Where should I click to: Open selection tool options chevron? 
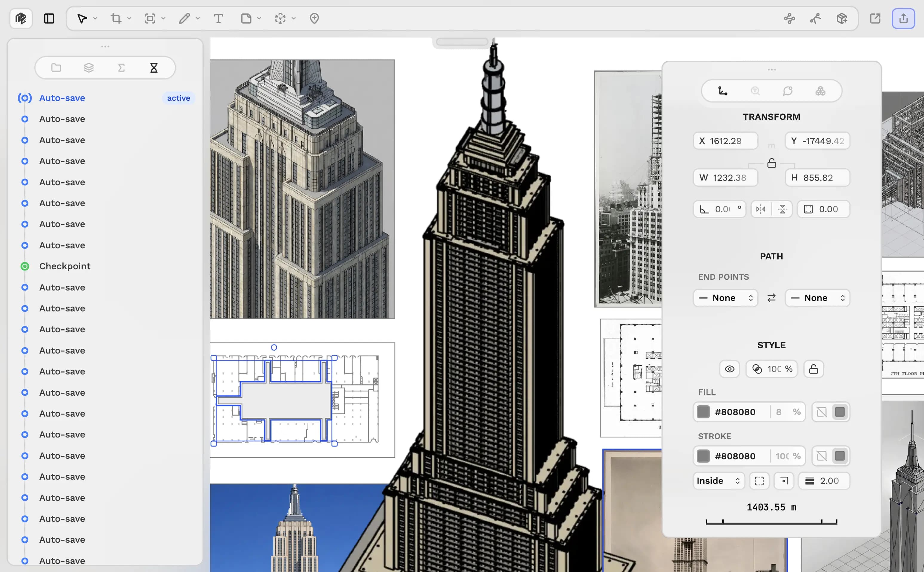coord(95,18)
